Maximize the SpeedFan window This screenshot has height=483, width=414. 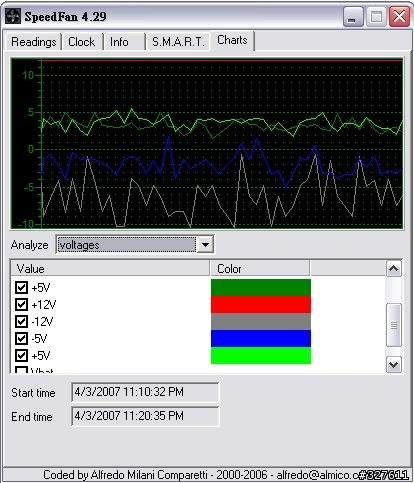(x=376, y=17)
